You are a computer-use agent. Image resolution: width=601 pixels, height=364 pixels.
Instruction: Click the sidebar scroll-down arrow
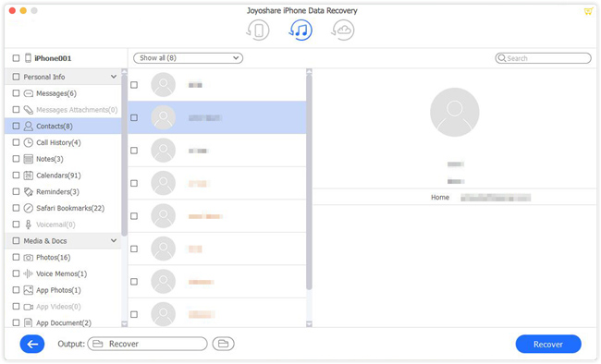click(x=124, y=324)
